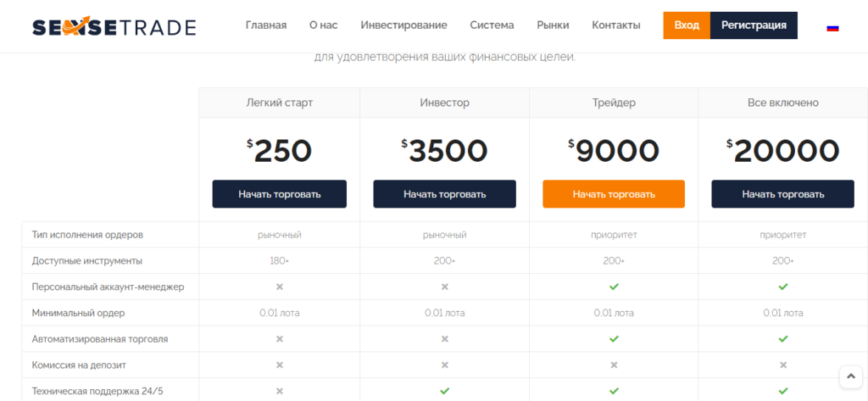The image size is (868, 401).
Task: Click the orange Вход button
Action: 687,25
